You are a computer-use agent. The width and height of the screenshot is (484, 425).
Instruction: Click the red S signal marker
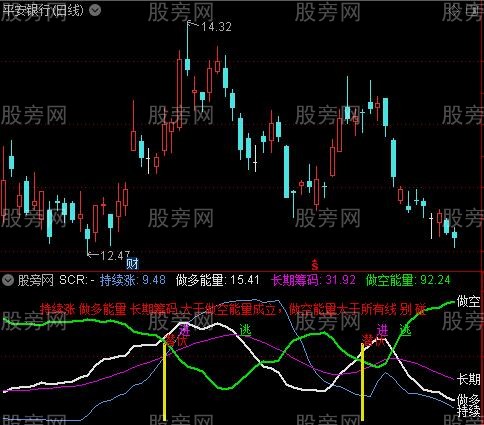315,265
